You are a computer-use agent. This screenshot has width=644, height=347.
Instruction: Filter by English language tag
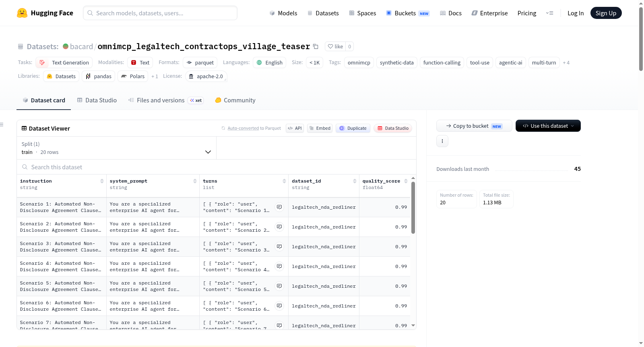coord(270,62)
